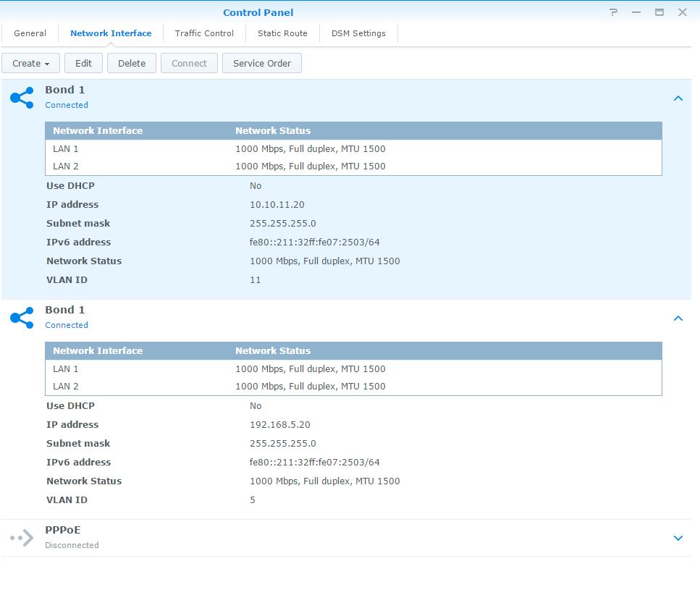Click the Edit button
This screenshot has height=590, width=700.
(83, 64)
